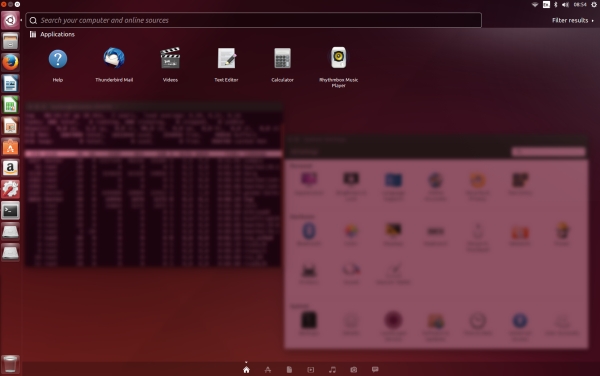This screenshot has width=600, height=376.
Task: Expand Filter results
Action: pyautogui.click(x=572, y=20)
